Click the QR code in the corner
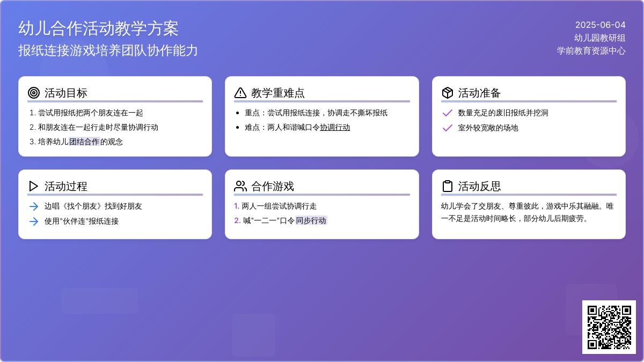The width and height of the screenshot is (644, 362). [609, 327]
